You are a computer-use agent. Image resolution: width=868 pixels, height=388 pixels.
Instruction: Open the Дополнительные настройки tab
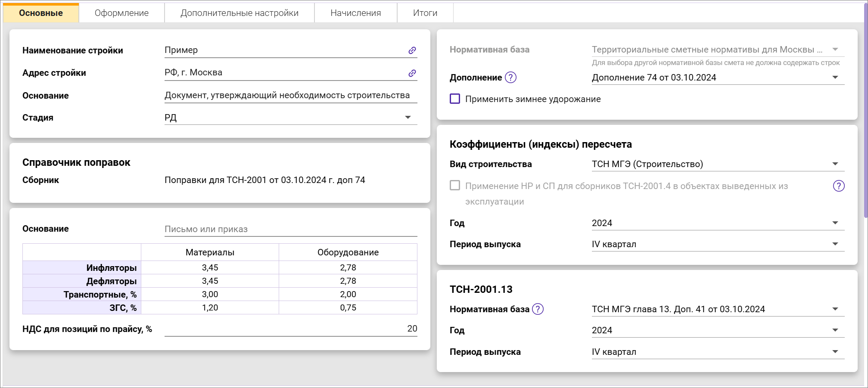[239, 13]
